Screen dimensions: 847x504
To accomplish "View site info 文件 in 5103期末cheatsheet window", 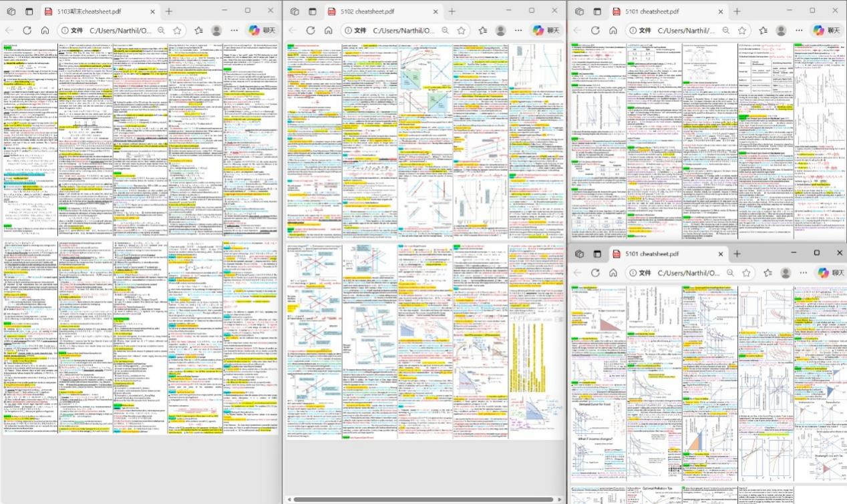I will point(71,31).
